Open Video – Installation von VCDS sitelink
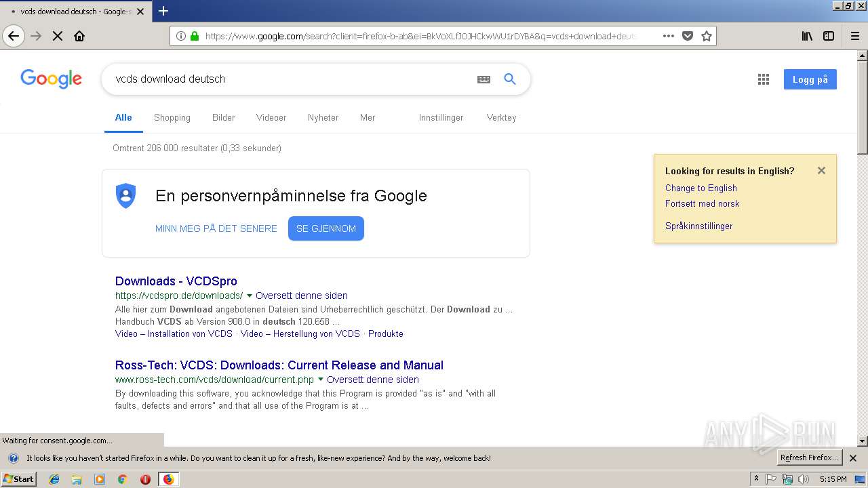 click(174, 333)
